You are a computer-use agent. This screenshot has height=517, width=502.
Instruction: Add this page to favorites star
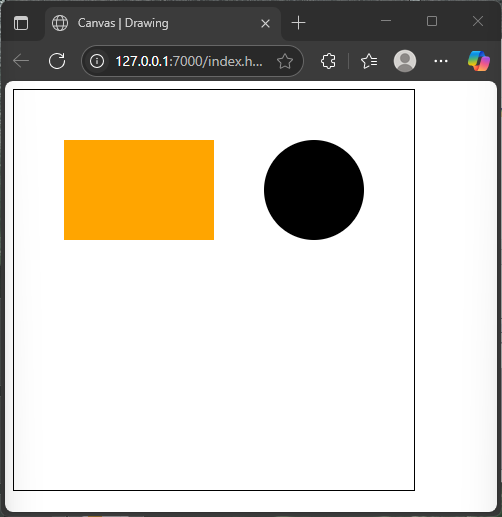coord(285,61)
